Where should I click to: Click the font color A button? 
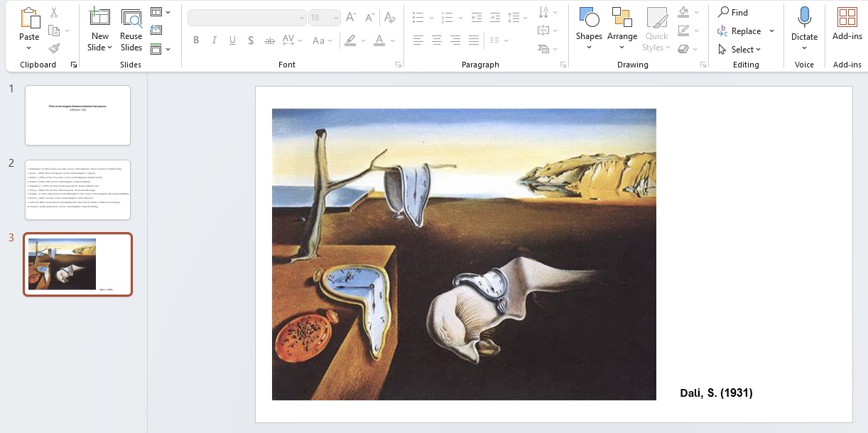point(379,40)
